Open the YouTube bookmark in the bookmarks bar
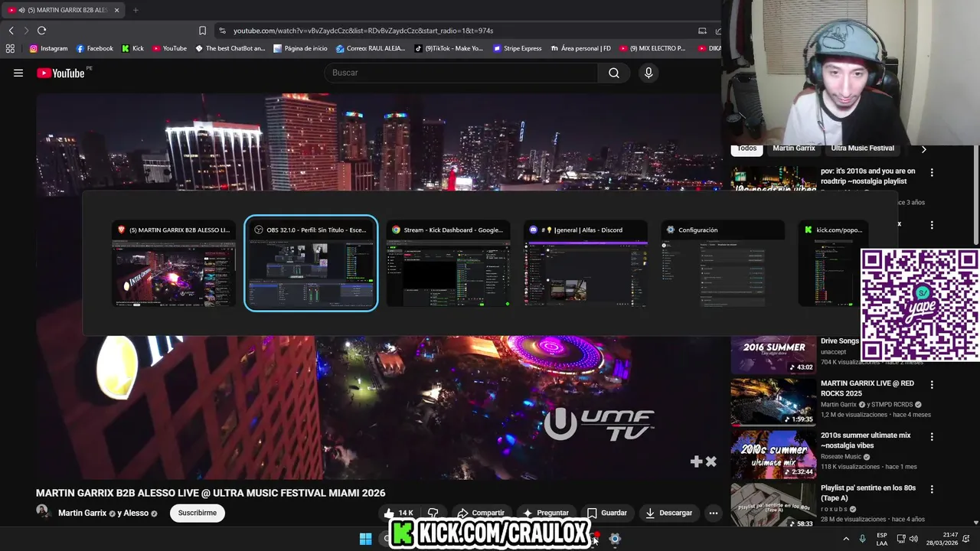980x551 pixels. point(169,48)
